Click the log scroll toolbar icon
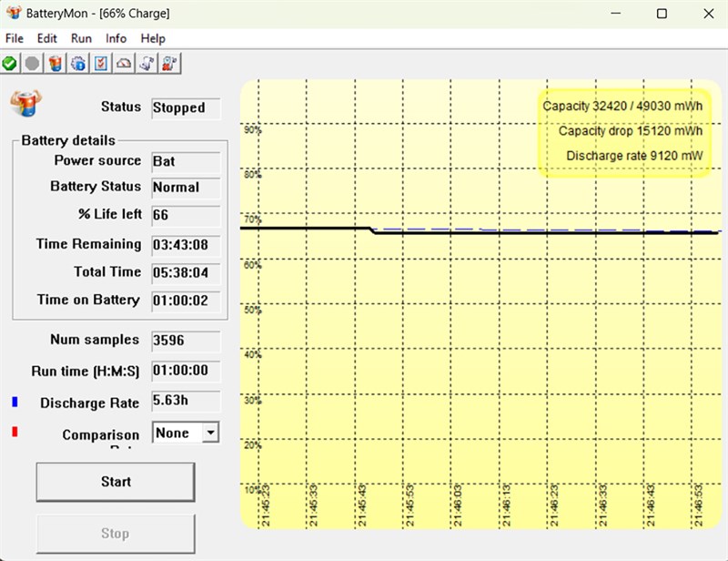728x561 pixels. [x=147, y=63]
